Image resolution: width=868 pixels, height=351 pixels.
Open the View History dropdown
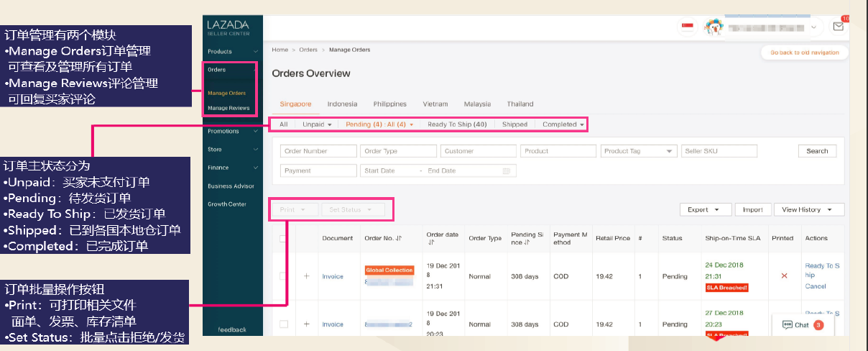(x=808, y=209)
